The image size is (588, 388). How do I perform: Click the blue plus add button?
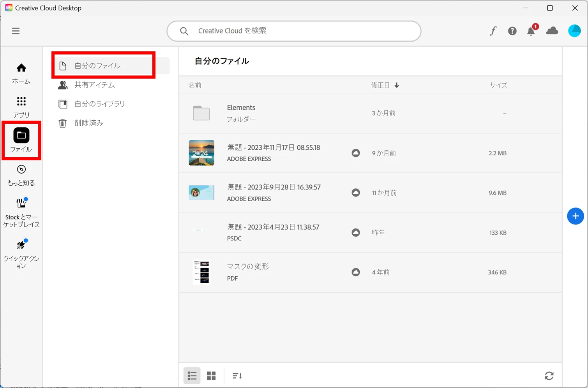coord(576,216)
